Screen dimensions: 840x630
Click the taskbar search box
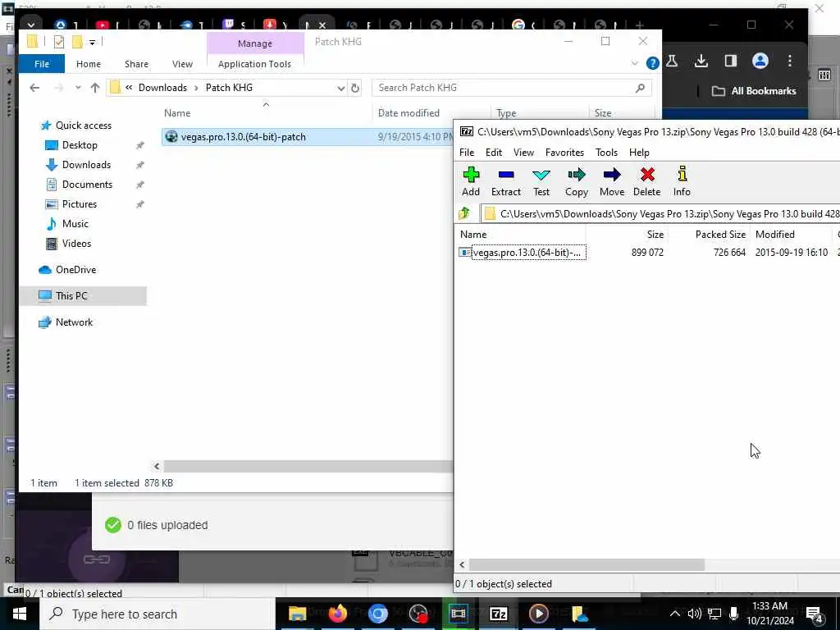158,614
